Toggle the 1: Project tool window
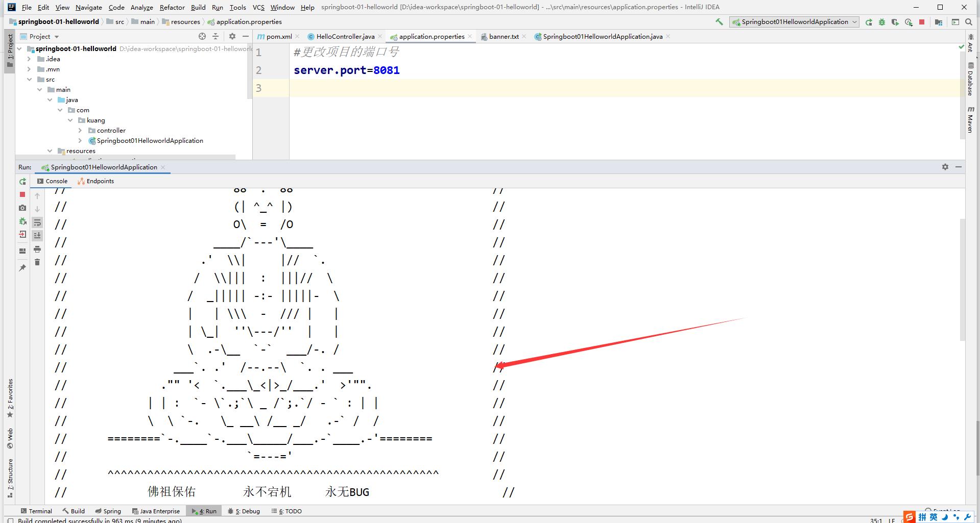This screenshot has width=980, height=523. point(10,50)
